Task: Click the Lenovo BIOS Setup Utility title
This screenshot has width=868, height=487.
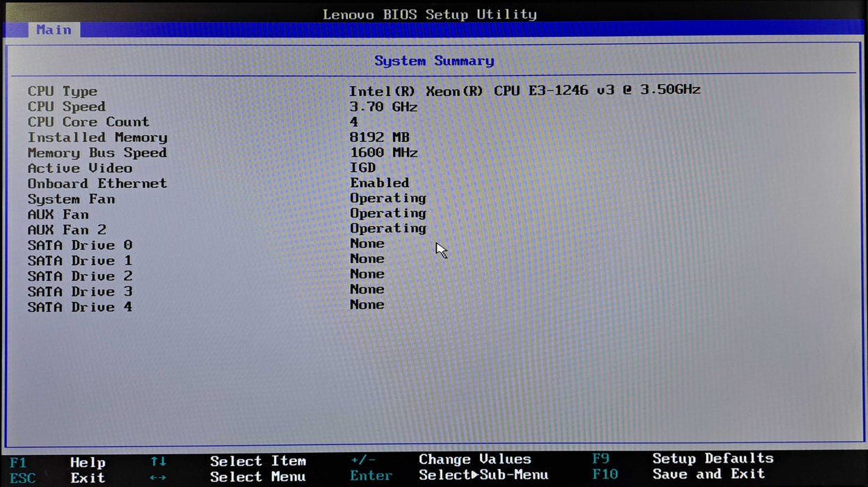Action: [x=430, y=14]
